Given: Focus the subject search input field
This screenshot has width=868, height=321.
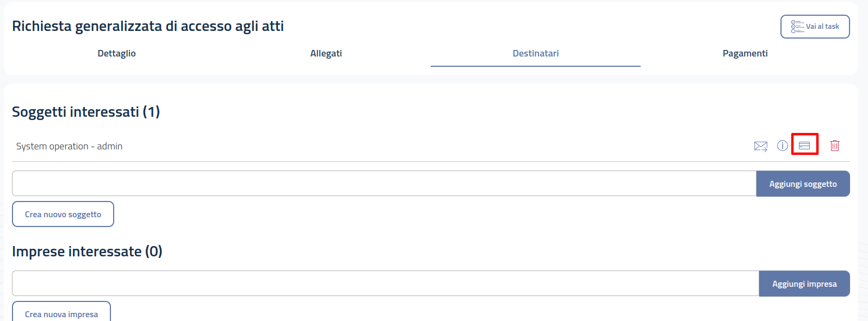Looking at the screenshot, I should 383,184.
